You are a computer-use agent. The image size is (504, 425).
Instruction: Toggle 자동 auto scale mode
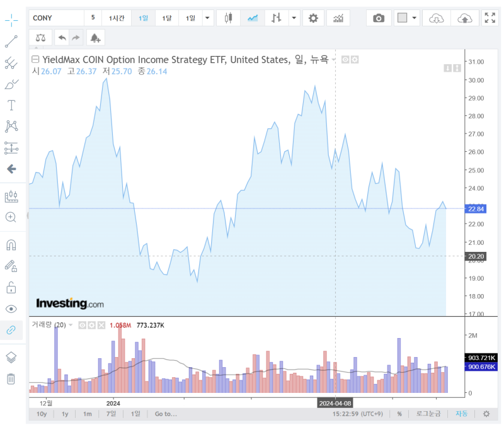462,414
